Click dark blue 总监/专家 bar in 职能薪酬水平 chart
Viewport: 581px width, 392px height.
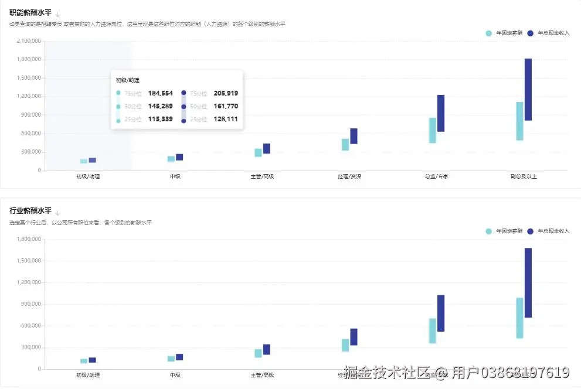(x=441, y=113)
